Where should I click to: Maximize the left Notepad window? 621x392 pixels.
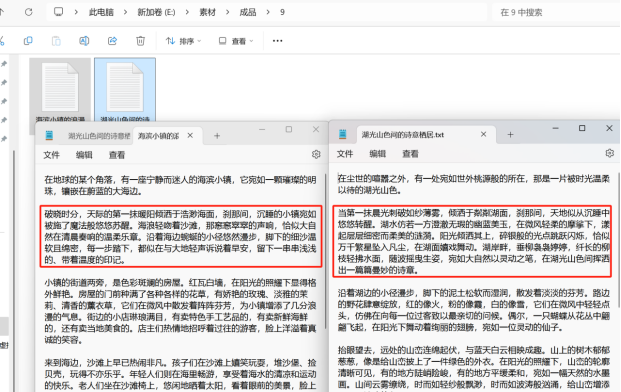[x=289, y=129]
